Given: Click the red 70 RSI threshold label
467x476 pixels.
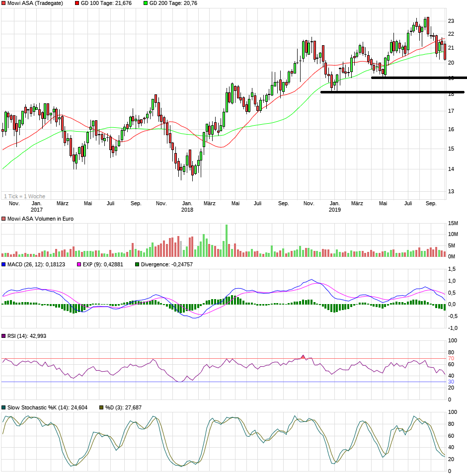Looking at the screenshot, I should [451, 358].
